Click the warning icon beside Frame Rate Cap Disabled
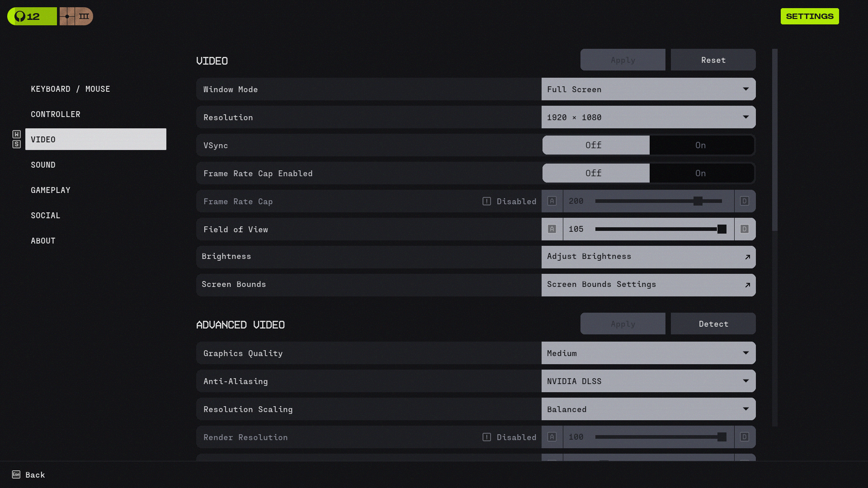The height and width of the screenshot is (488, 868). tap(486, 202)
